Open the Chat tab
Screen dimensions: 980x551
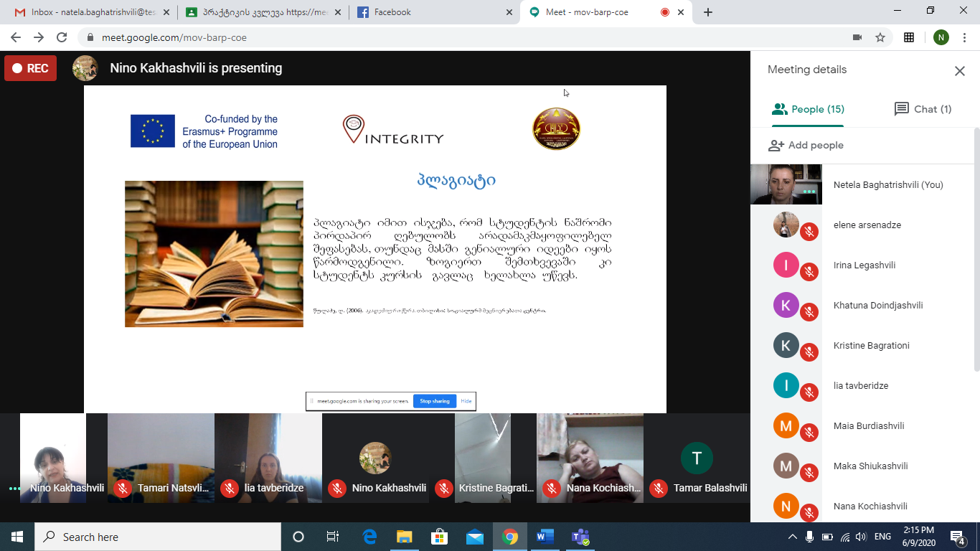click(923, 109)
